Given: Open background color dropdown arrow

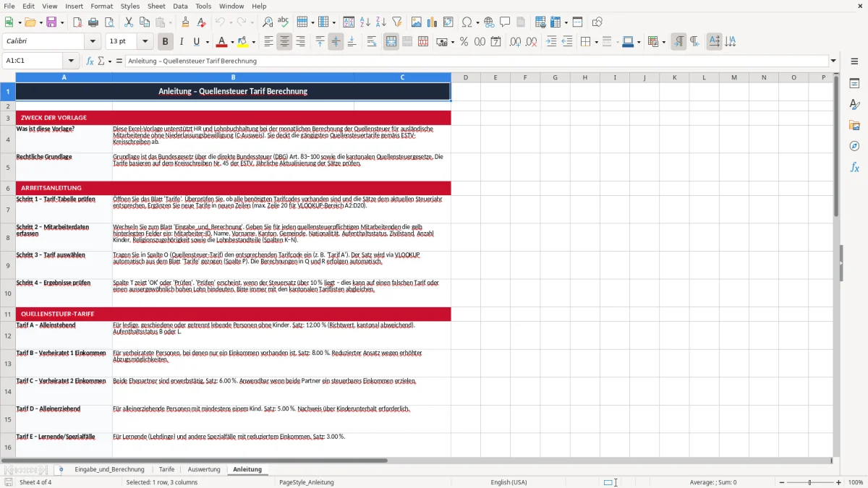Looking at the screenshot, I should (252, 42).
